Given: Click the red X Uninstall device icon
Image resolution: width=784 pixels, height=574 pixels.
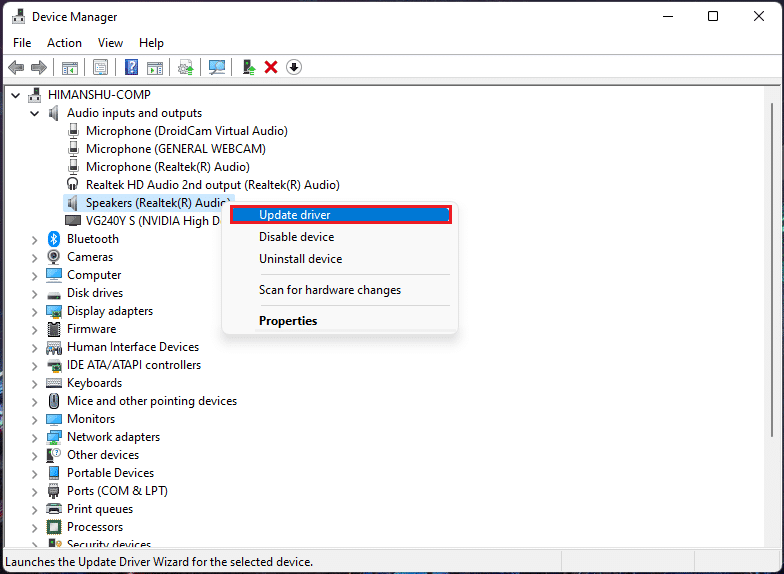Looking at the screenshot, I should (271, 67).
